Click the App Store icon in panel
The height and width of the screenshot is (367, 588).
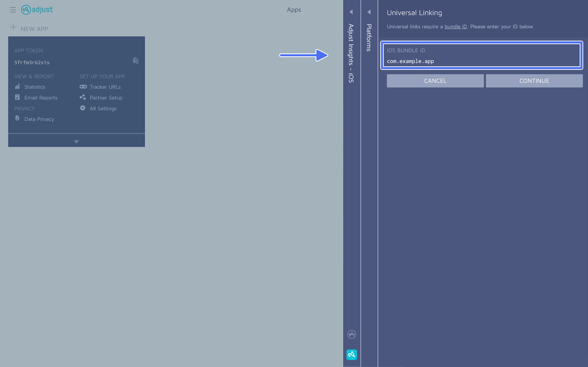tap(352, 334)
